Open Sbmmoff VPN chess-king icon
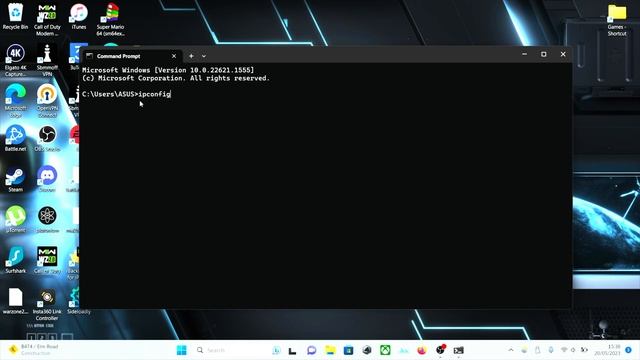Image resolution: width=640 pixels, height=360 pixels. tap(47, 60)
